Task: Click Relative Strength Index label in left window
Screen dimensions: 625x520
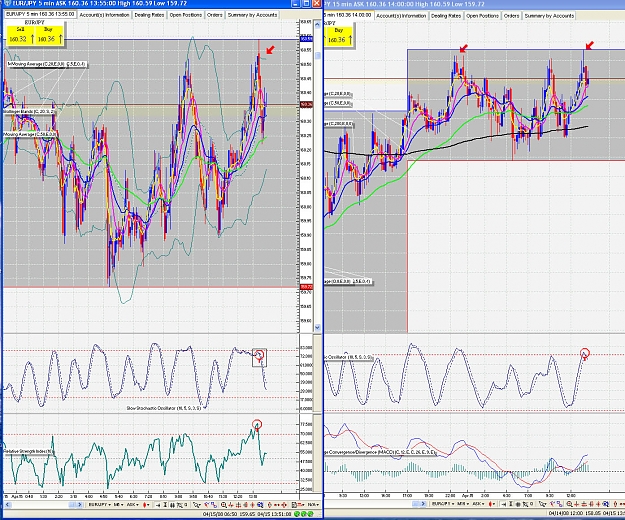Action: pos(29,451)
